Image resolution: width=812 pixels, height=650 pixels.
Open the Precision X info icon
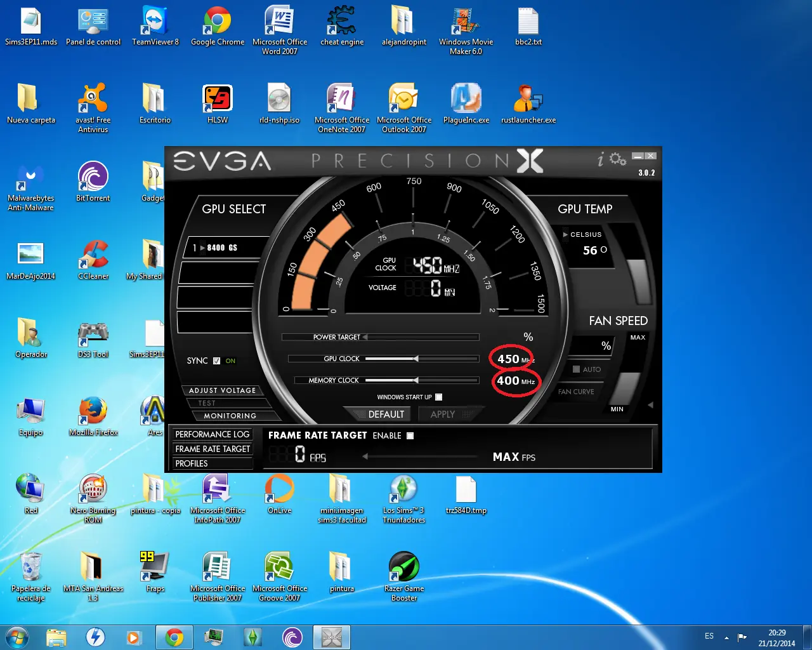[x=601, y=160]
